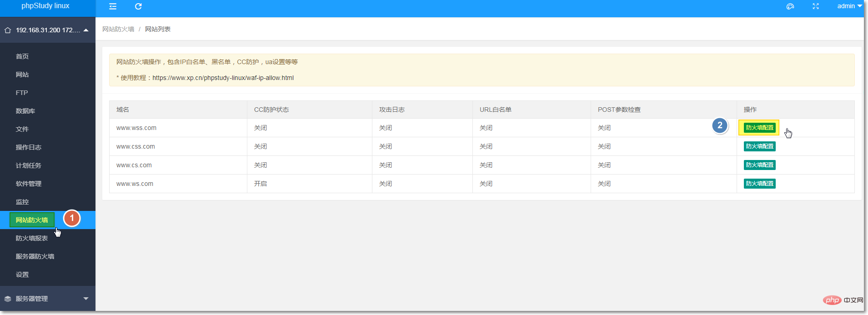Collapse the 192.168.31.200 server menu arrow
Viewport: 868px width, 315px height.
tap(86, 30)
